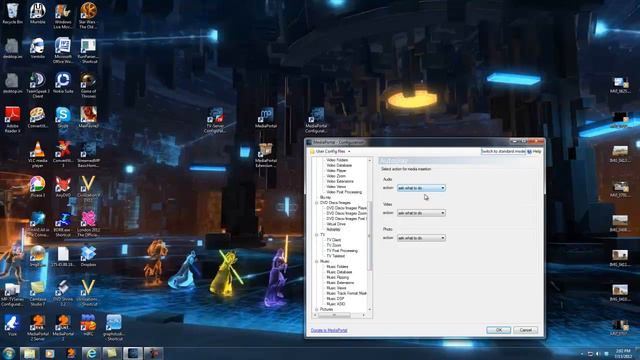Image resolution: width=640 pixels, height=360 pixels.
Task: Click the tree's vertical scrollbar thumb
Action: point(370,236)
